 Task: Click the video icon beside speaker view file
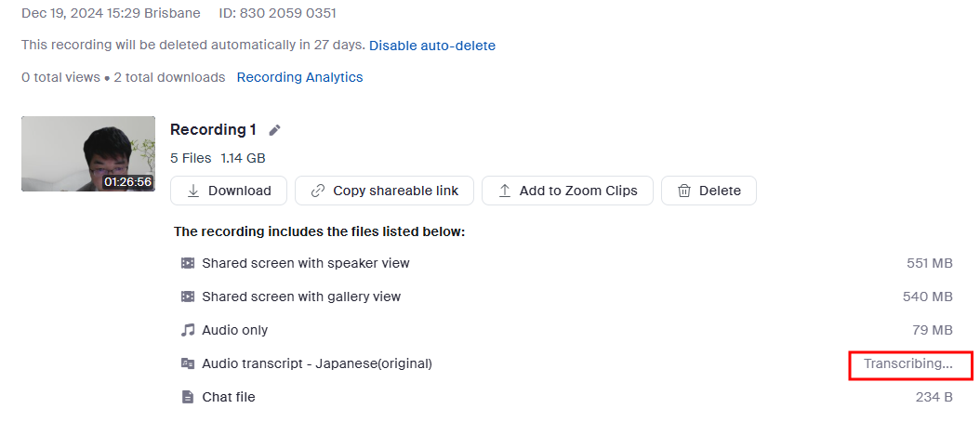point(188,263)
